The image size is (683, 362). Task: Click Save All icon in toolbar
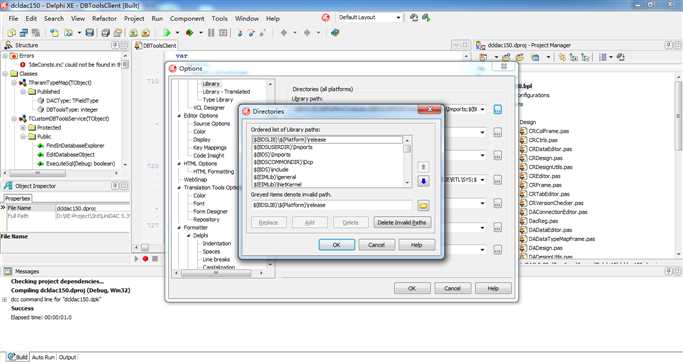105,33
